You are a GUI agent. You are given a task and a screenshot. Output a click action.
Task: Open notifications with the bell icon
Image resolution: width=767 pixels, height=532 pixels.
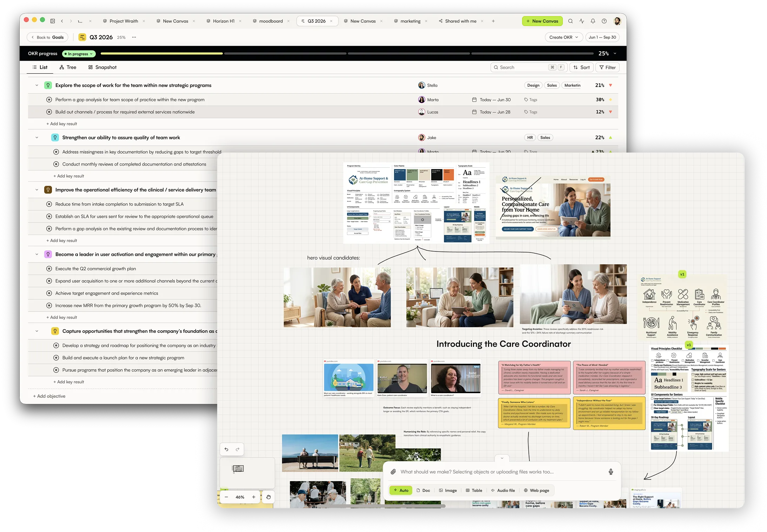click(593, 21)
